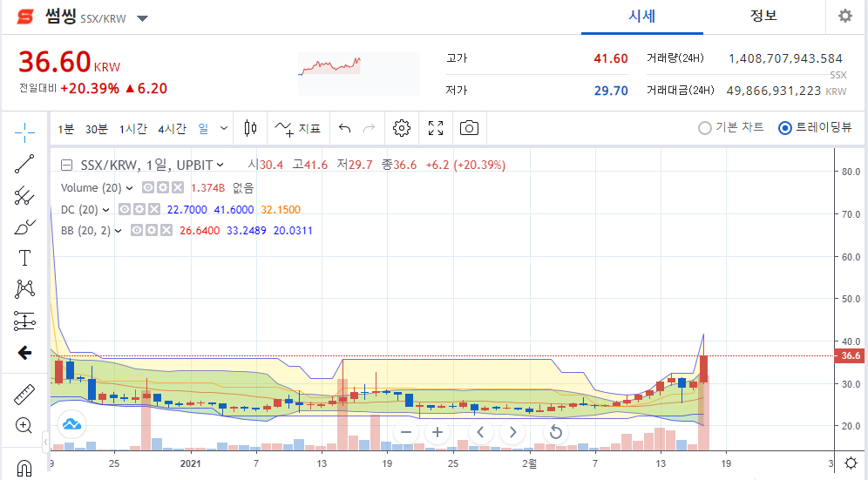Click the back arrow icon in sidebar
This screenshot has width=868, height=480.
tap(24, 353)
